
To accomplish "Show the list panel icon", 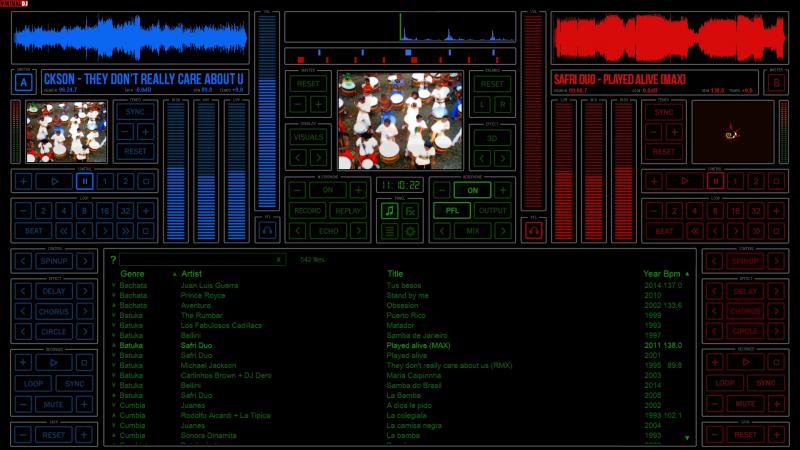I will (389, 231).
